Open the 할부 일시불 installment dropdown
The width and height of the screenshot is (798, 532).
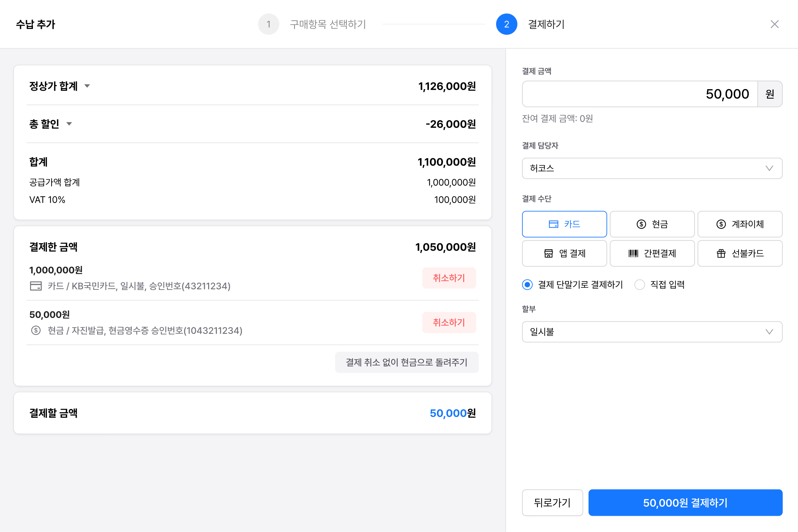pyautogui.click(x=652, y=332)
